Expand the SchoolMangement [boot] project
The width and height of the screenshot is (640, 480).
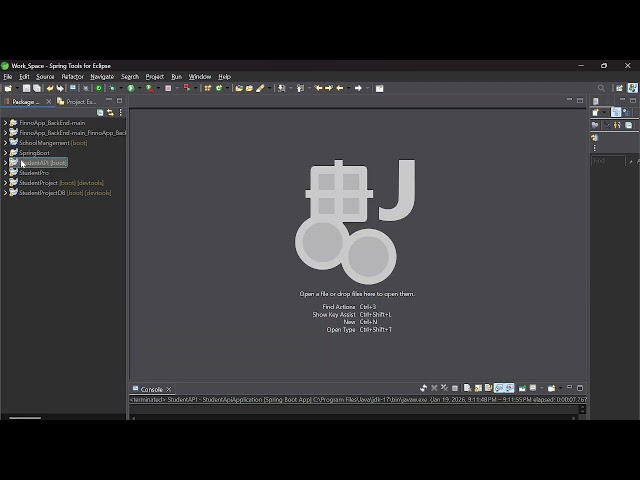(5, 142)
